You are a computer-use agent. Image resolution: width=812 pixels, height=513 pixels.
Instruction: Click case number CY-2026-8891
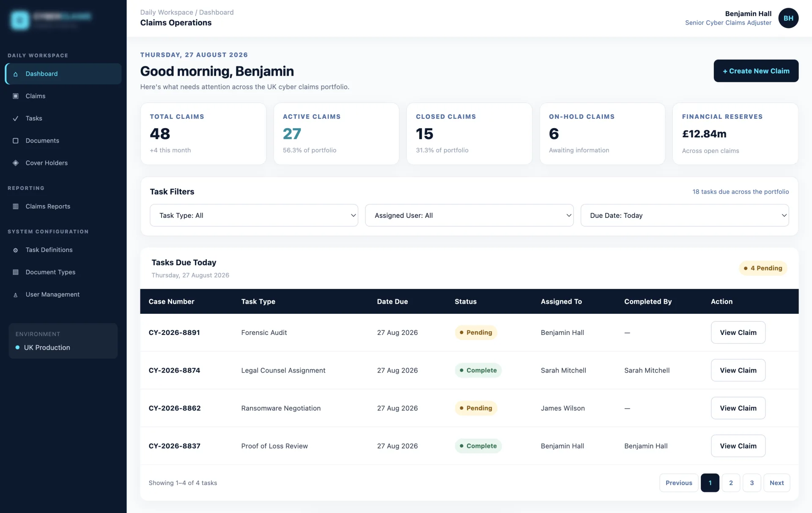click(174, 332)
